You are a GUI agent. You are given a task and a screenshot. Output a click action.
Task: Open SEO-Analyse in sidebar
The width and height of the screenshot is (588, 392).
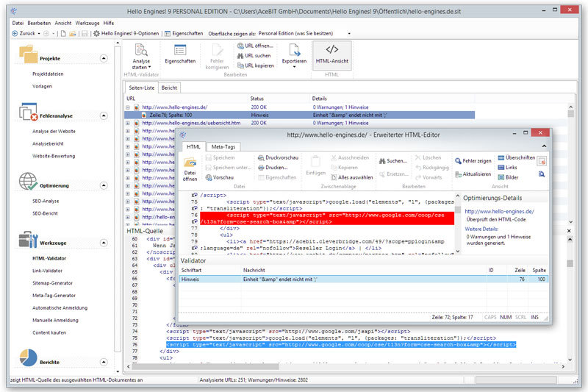[x=46, y=201]
